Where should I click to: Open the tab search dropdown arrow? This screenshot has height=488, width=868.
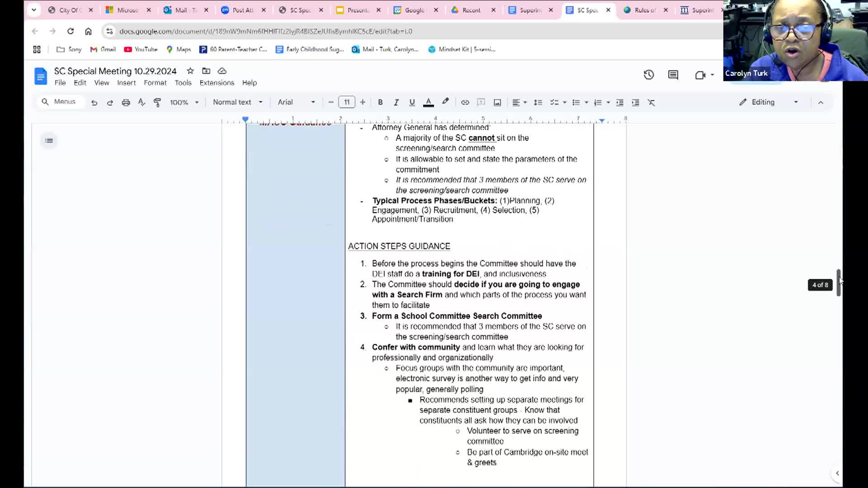[33, 10]
